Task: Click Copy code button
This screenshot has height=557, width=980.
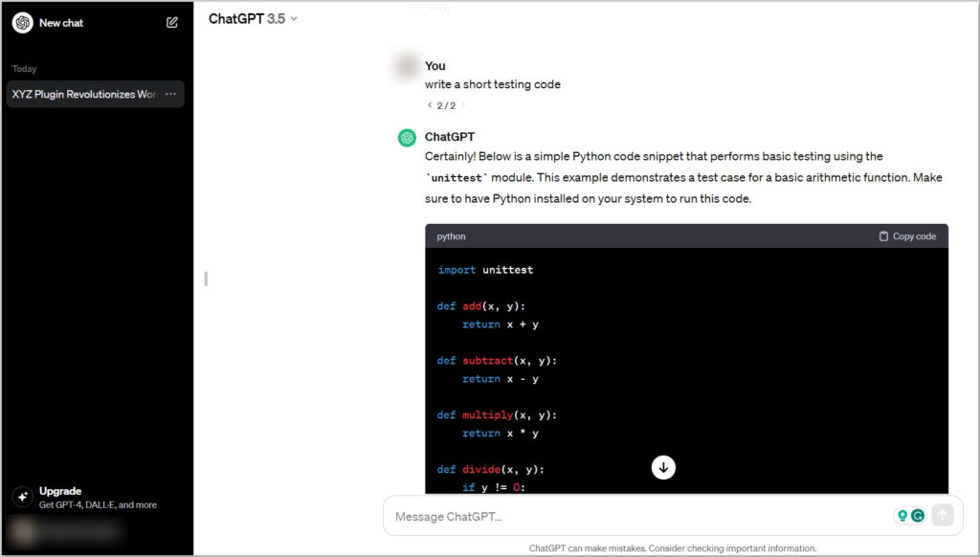Action: click(907, 236)
